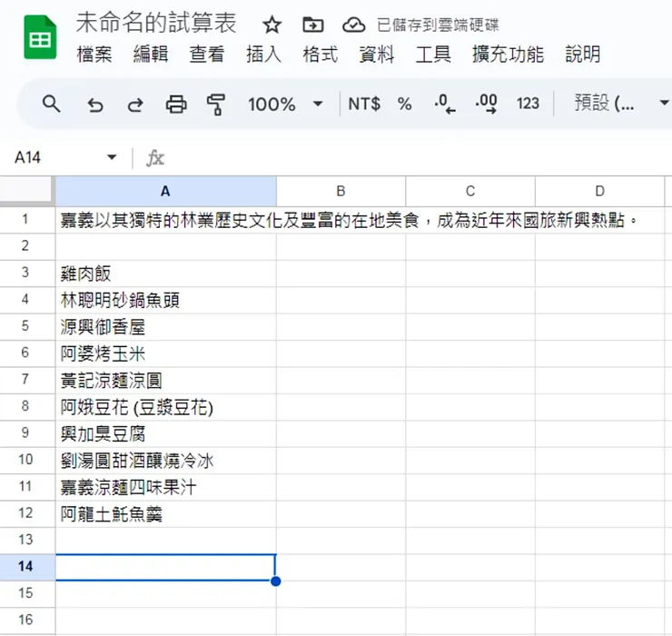This screenshot has height=636, width=672.
Task: Select cell containing 阿龍土魠魚羹
Action: tap(166, 513)
